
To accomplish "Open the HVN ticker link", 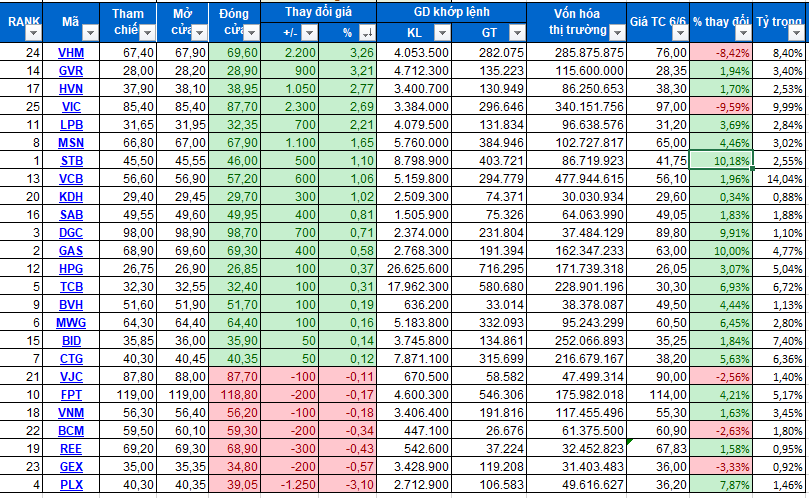I will point(71,89).
